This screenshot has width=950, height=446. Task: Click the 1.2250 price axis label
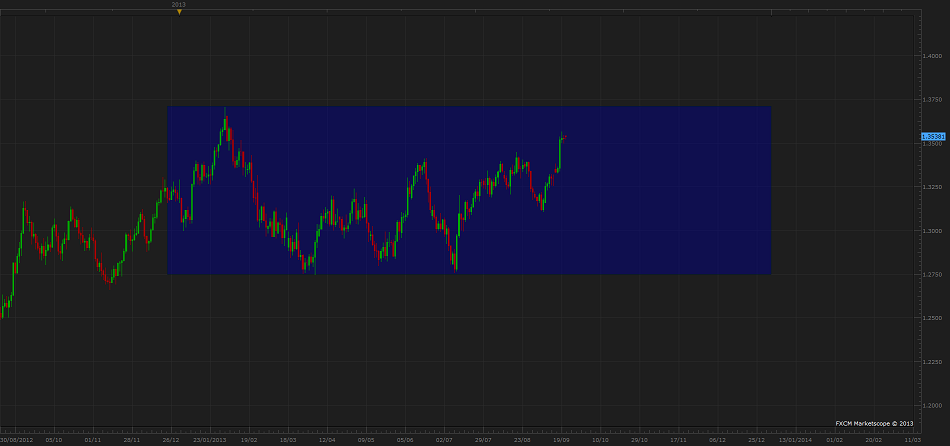click(932, 362)
